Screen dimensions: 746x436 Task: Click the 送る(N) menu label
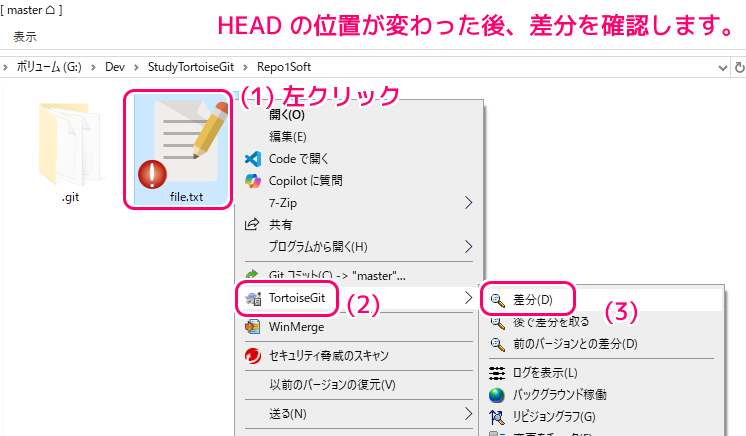coord(287,414)
